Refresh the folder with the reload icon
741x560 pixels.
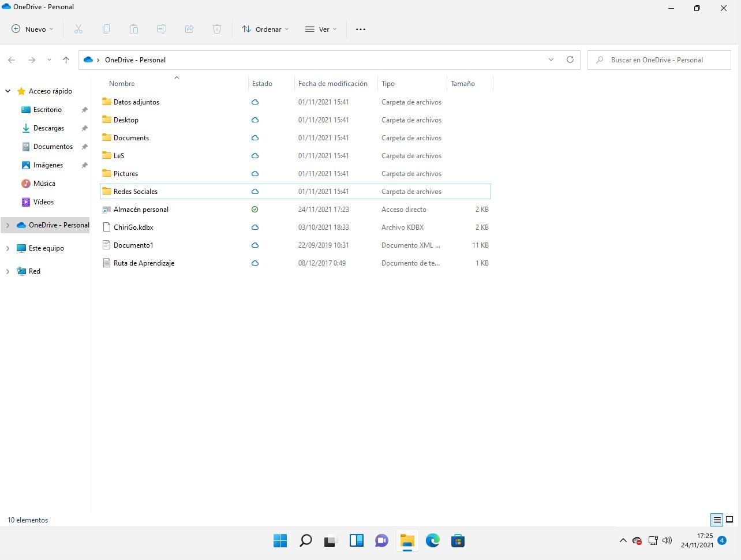click(570, 59)
